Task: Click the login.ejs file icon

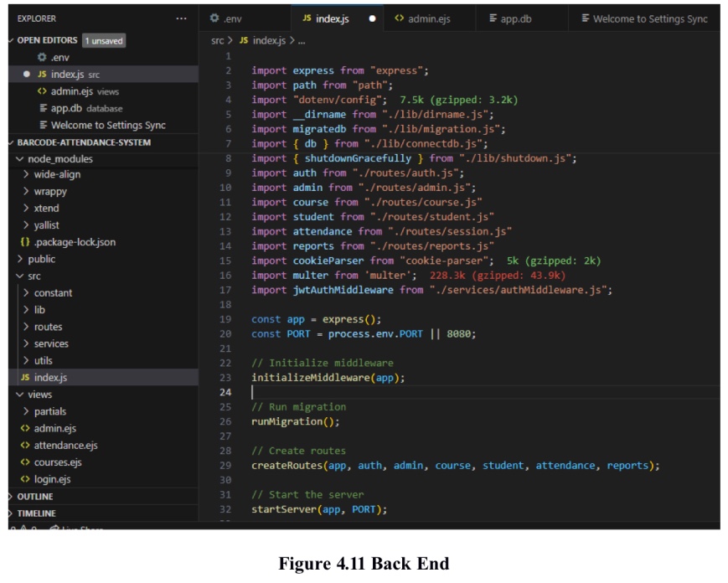Action: click(25, 479)
